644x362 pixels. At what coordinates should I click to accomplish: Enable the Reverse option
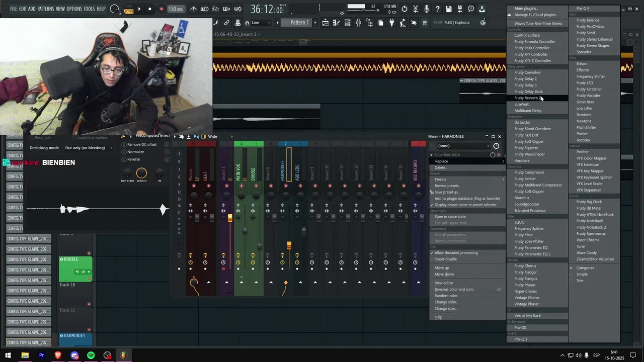(x=131, y=159)
